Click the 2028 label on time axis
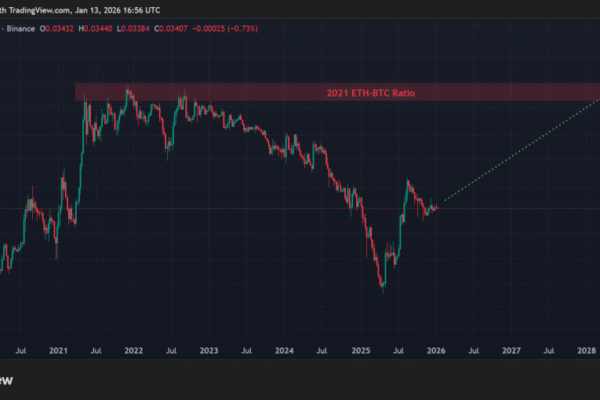The width and height of the screenshot is (600, 400). click(587, 351)
